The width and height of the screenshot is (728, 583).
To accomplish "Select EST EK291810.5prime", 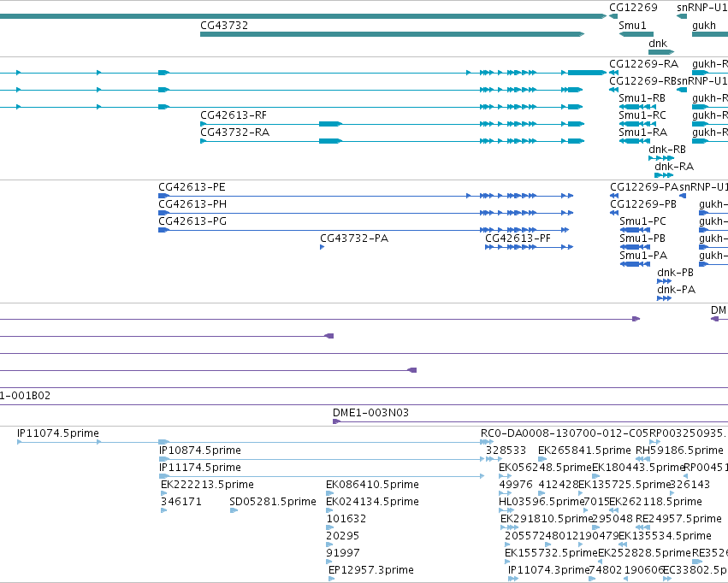I will 509,527.
